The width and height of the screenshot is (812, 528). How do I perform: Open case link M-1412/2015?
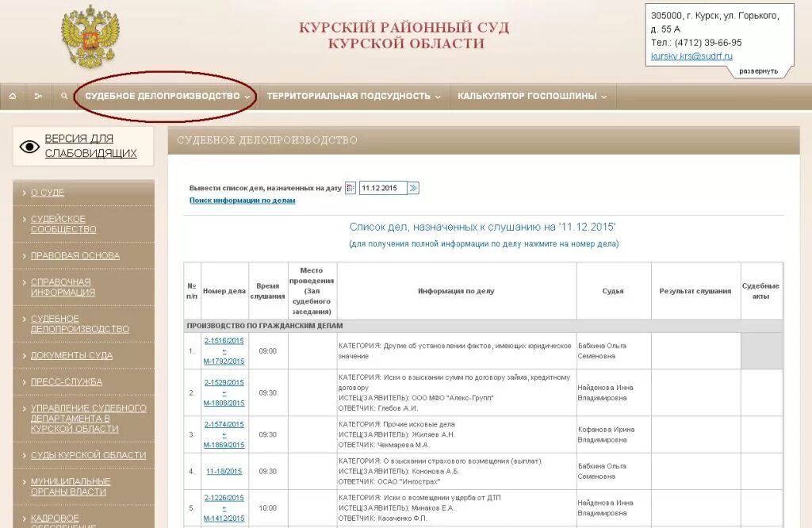tap(224, 518)
